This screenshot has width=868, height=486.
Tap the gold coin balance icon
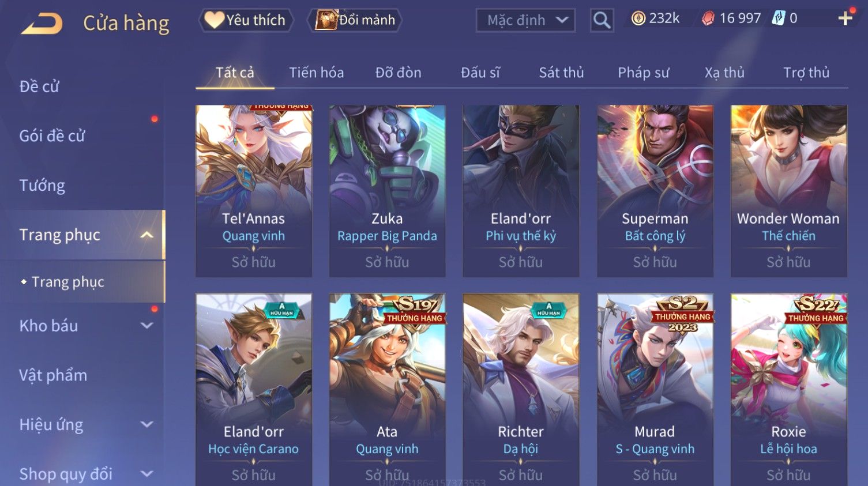[x=638, y=18]
